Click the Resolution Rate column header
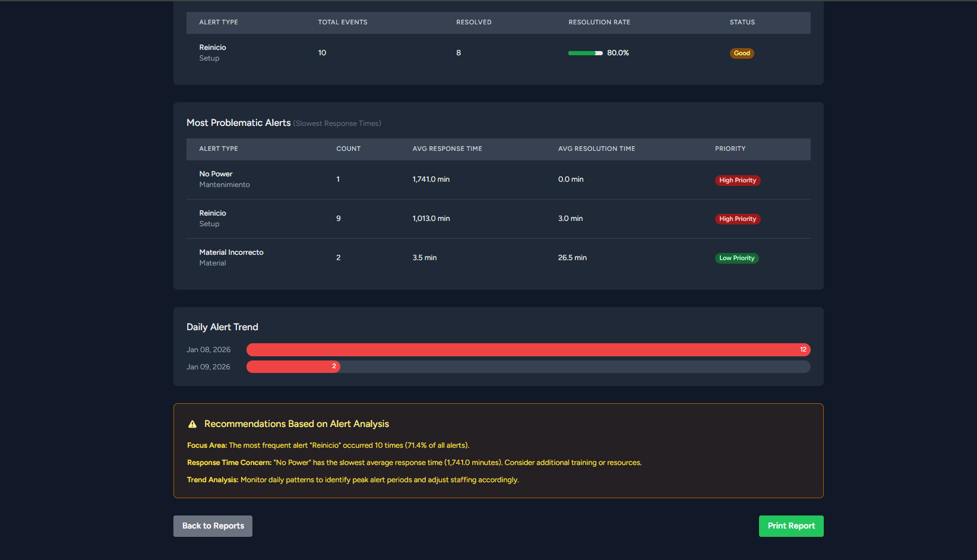This screenshot has width=977, height=560. point(599,23)
